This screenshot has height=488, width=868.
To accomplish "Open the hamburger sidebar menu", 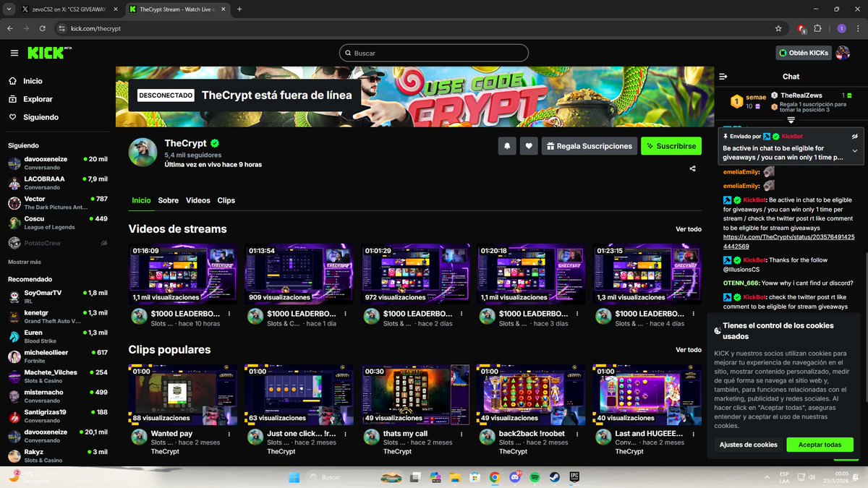I will click(x=14, y=53).
